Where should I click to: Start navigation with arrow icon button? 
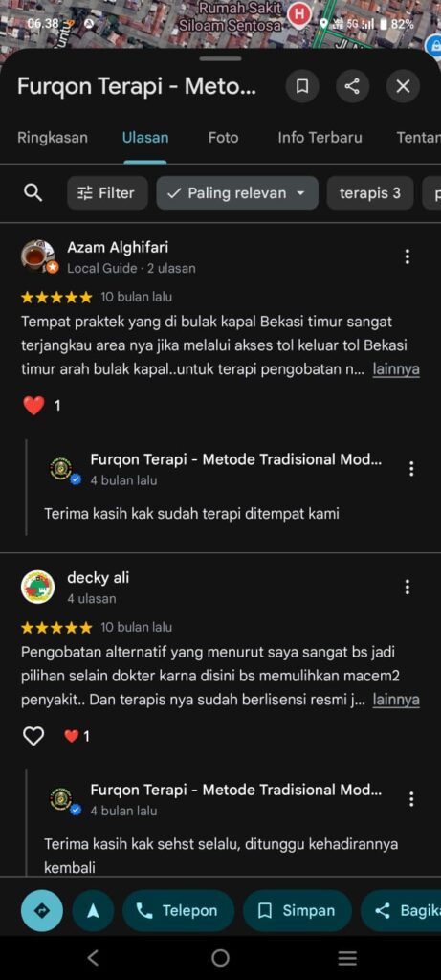(x=93, y=911)
